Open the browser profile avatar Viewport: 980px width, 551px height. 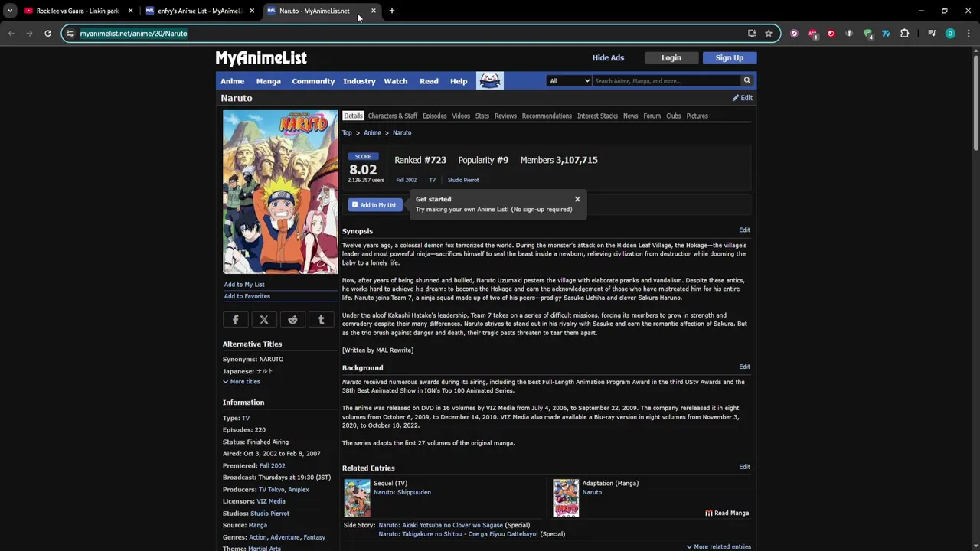pos(950,33)
